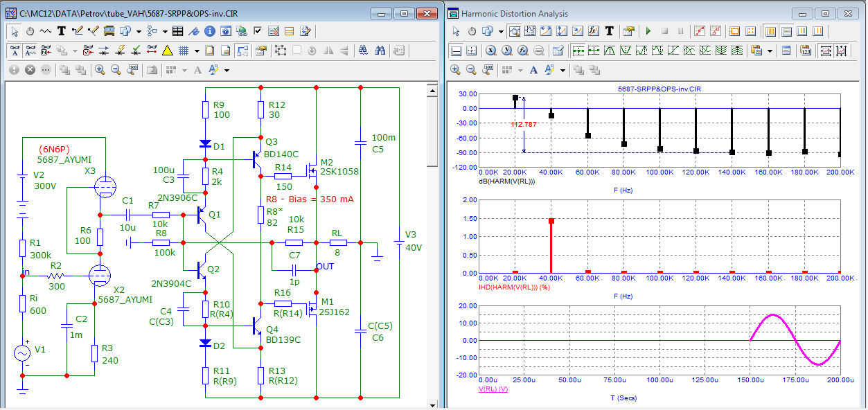Run analysis with the green play button
The height and width of the screenshot is (410, 868).
click(648, 31)
